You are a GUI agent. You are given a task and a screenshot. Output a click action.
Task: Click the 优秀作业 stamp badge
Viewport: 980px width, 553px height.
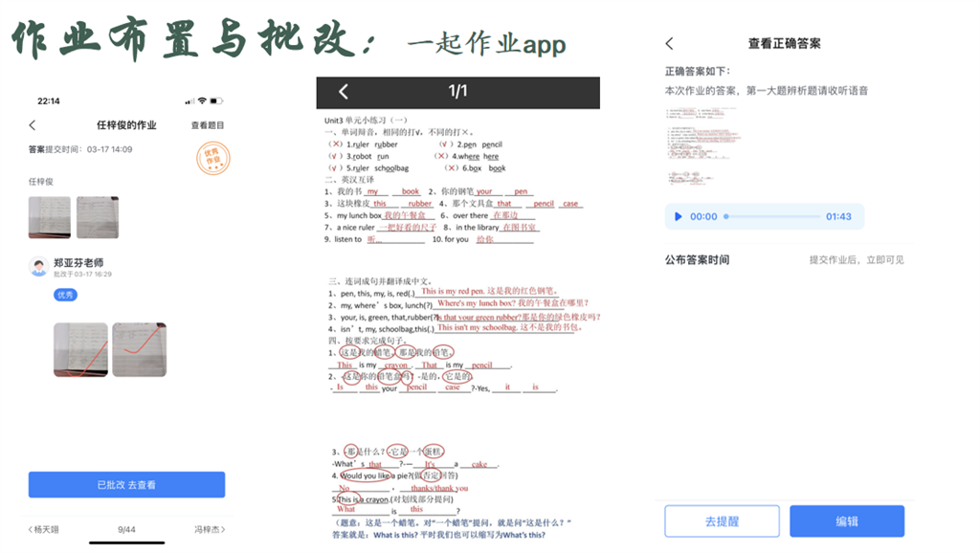pyautogui.click(x=213, y=159)
